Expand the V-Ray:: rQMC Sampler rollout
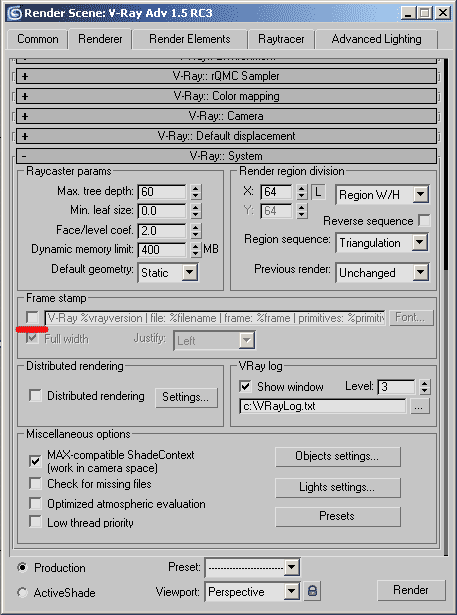Viewport: 457px width, 615px height. pos(226,76)
